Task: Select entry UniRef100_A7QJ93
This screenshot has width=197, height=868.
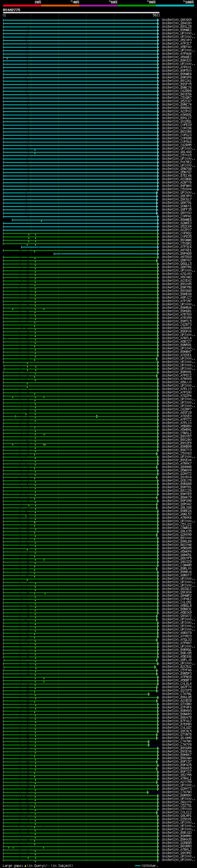Action: point(177,274)
